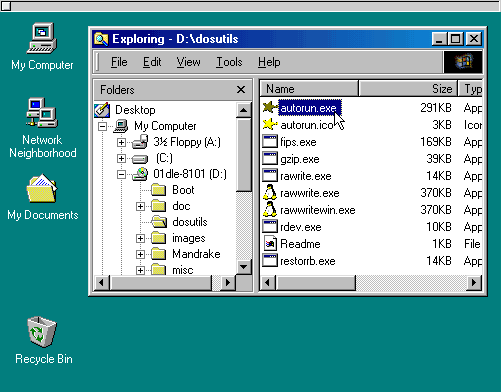Sort files by the Size column header
The width and height of the screenshot is (501, 392).
(408, 89)
